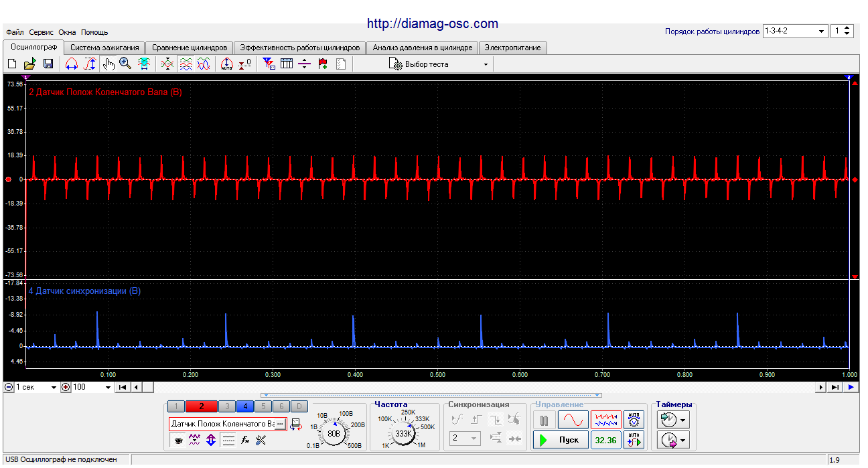
Task: Open channel settings tools icon
Action: click(261, 440)
